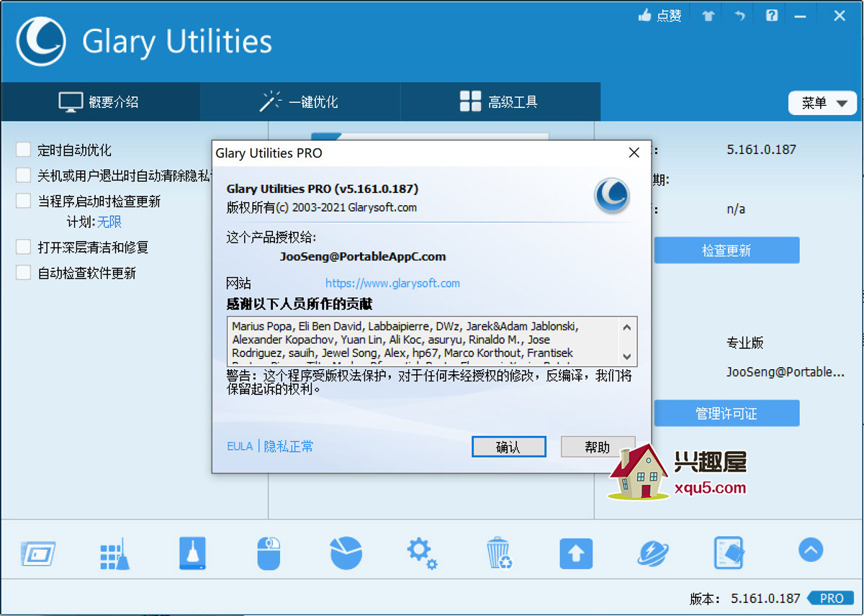Click contributors list down arrow
This screenshot has width=864, height=616.
[626, 356]
